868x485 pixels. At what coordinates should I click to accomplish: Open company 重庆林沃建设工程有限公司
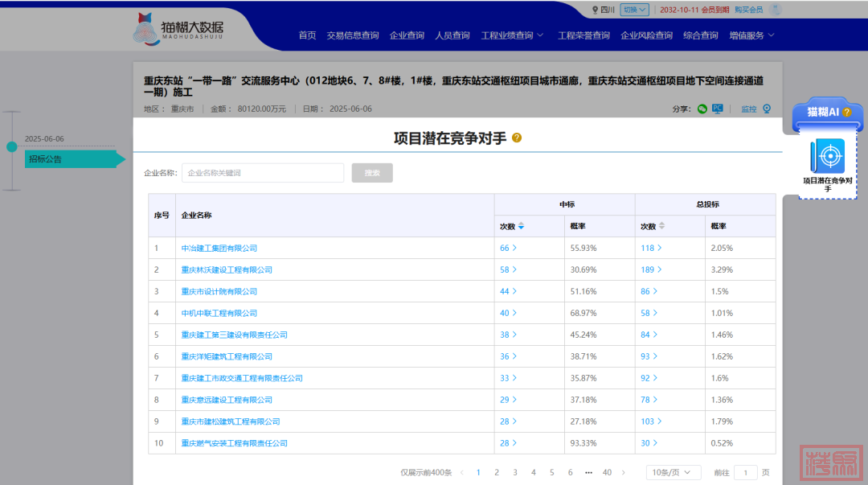click(227, 270)
